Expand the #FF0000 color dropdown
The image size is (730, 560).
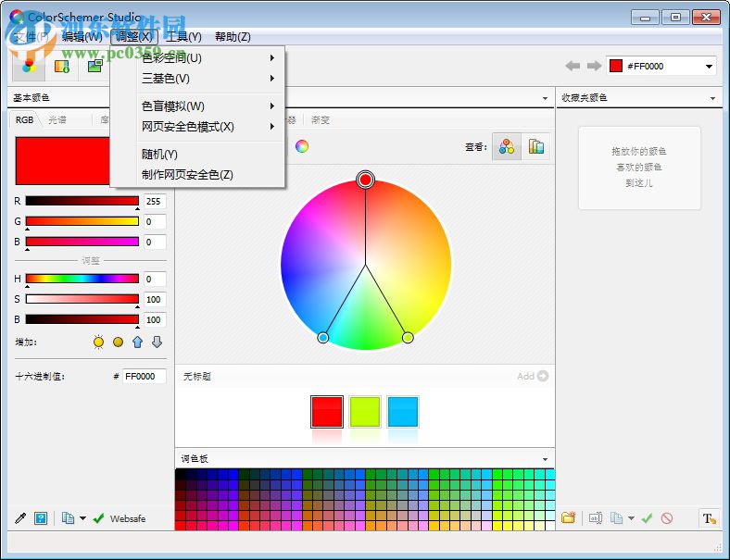coord(709,67)
